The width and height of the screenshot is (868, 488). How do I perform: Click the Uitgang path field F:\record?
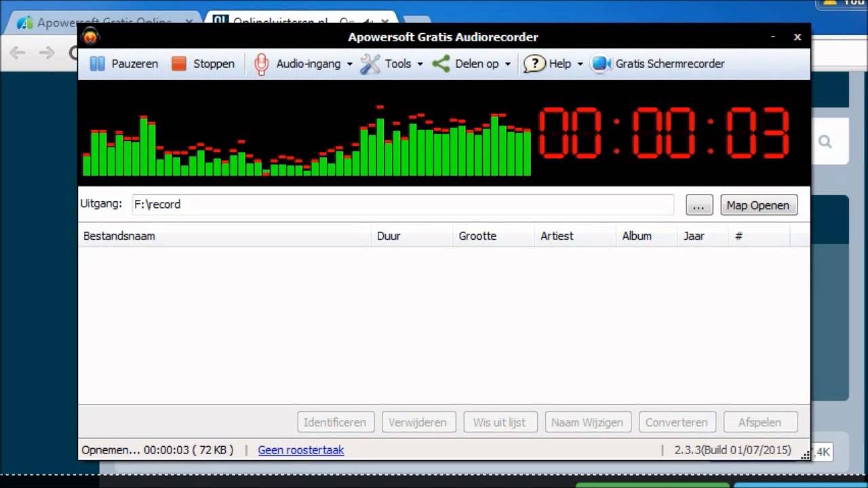click(403, 204)
